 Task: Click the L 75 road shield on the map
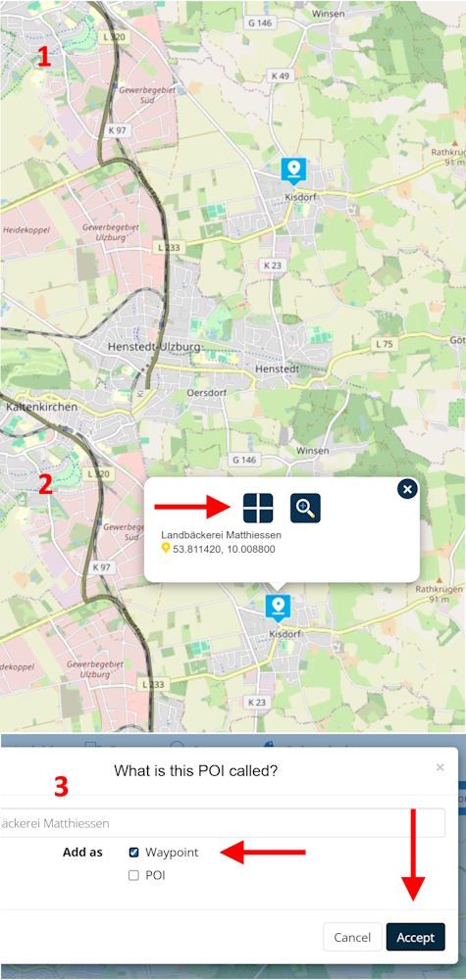coord(384,344)
